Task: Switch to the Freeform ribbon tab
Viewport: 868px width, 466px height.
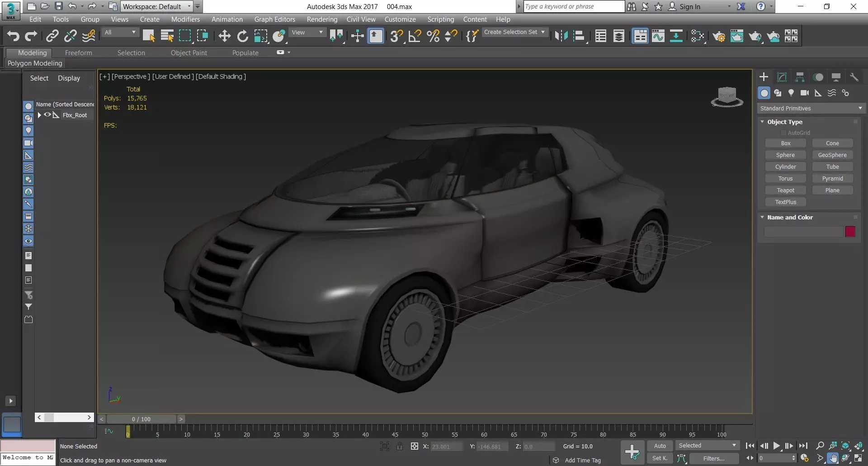Action: coord(78,53)
